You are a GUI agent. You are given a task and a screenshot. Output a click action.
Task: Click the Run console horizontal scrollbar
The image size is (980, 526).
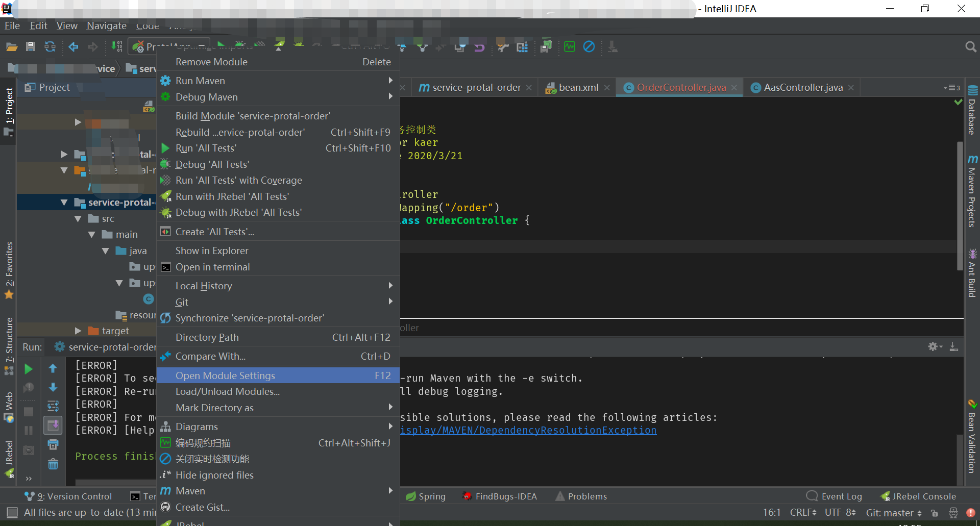tap(115, 482)
